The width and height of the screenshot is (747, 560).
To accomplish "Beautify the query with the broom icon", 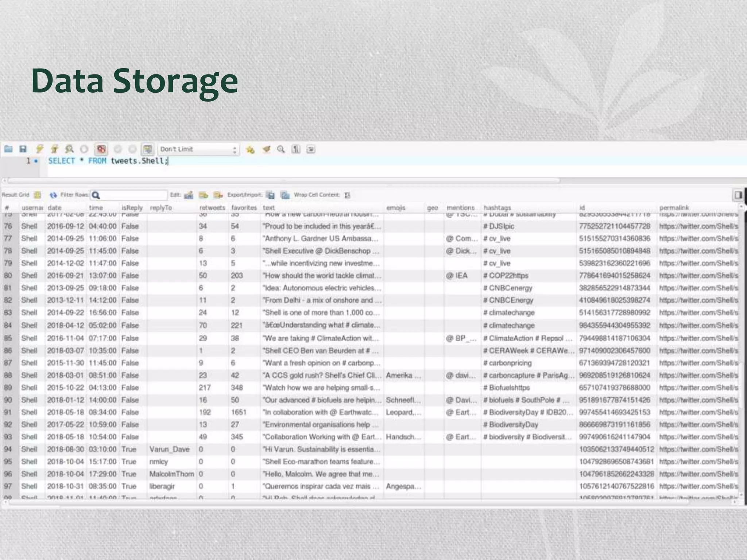I will (x=266, y=149).
